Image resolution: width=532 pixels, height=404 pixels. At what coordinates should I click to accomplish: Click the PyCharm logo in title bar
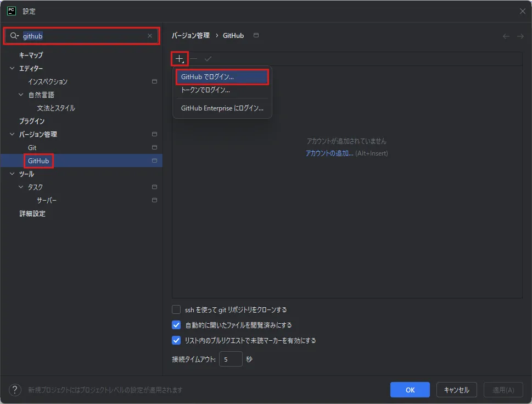[x=12, y=11]
